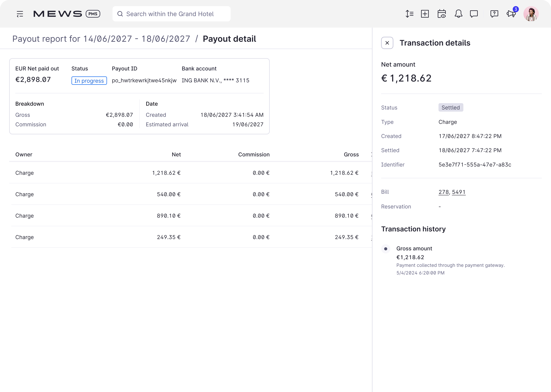Click payout ID po_hwtrkewrkjtwe45nkjw

coord(144,80)
